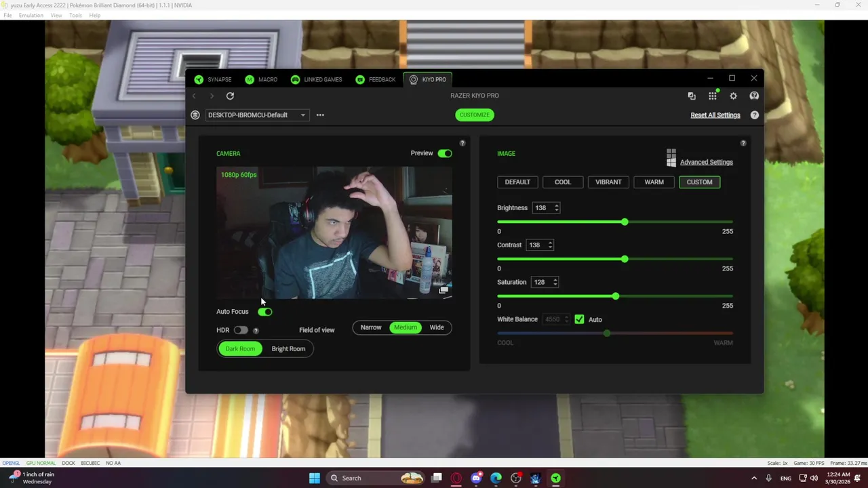Click the Camera panel help icon

(462, 143)
